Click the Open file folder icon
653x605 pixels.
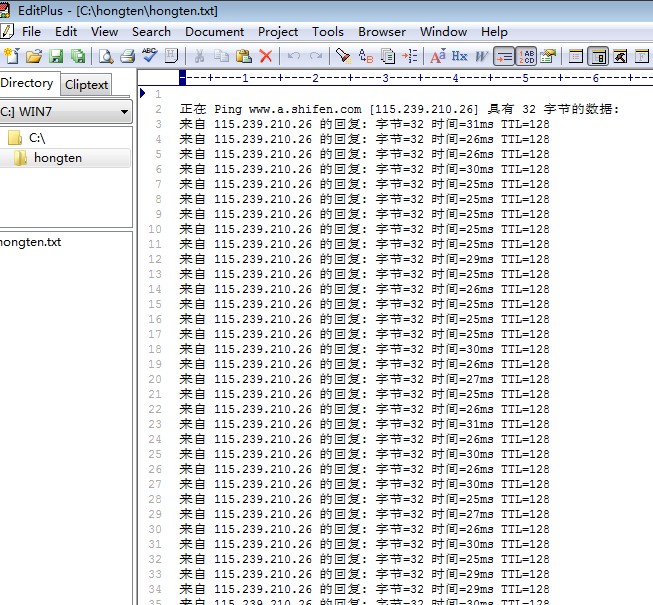click(x=34, y=56)
